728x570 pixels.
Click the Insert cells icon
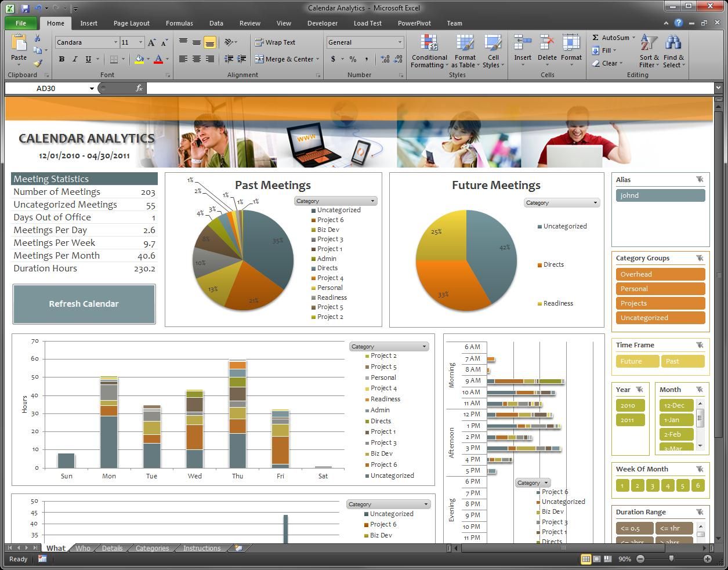522,44
